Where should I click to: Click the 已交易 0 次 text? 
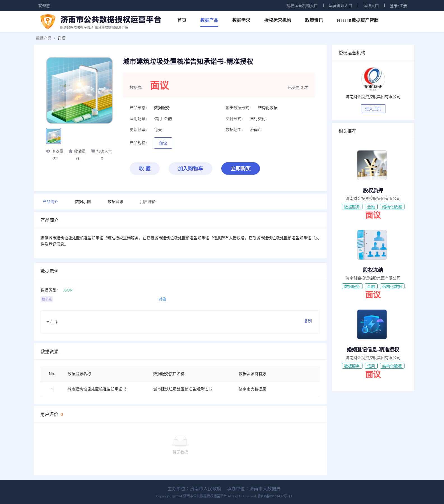298,87
